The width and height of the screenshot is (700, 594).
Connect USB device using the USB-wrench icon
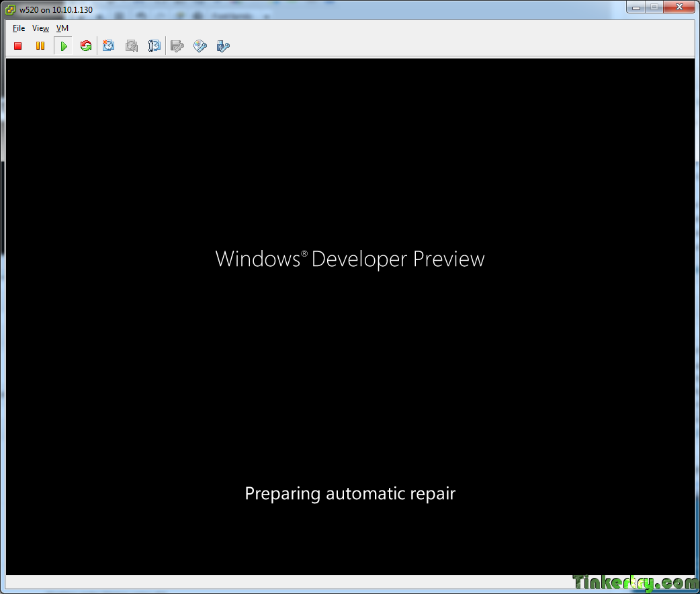[223, 46]
